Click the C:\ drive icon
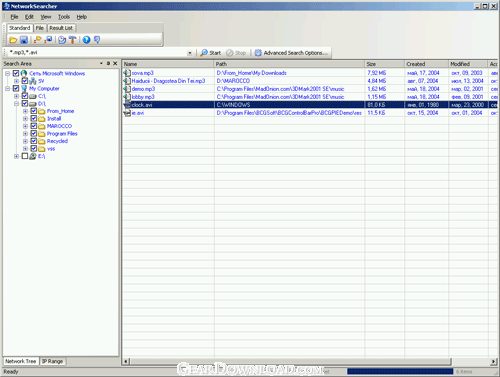This screenshot has height=377, width=500. point(33,96)
